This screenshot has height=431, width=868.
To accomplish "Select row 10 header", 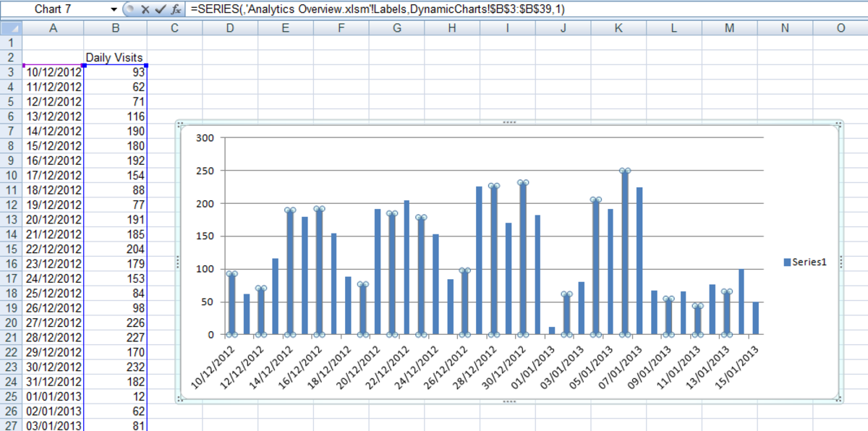I will pos(11,175).
